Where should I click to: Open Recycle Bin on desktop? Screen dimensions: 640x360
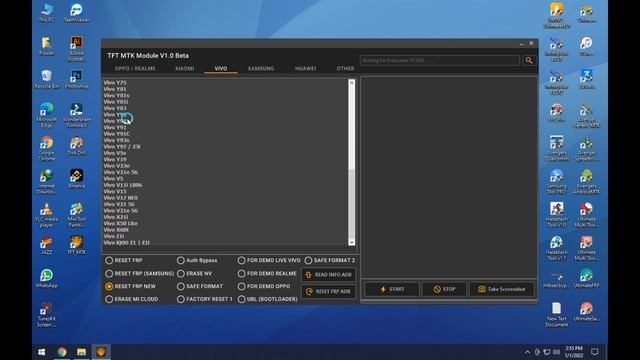[x=47, y=79]
